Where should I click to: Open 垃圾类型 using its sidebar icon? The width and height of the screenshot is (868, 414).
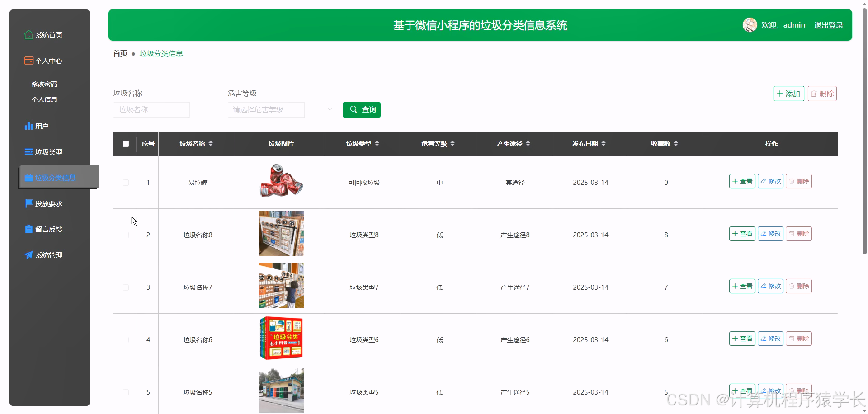pos(28,151)
